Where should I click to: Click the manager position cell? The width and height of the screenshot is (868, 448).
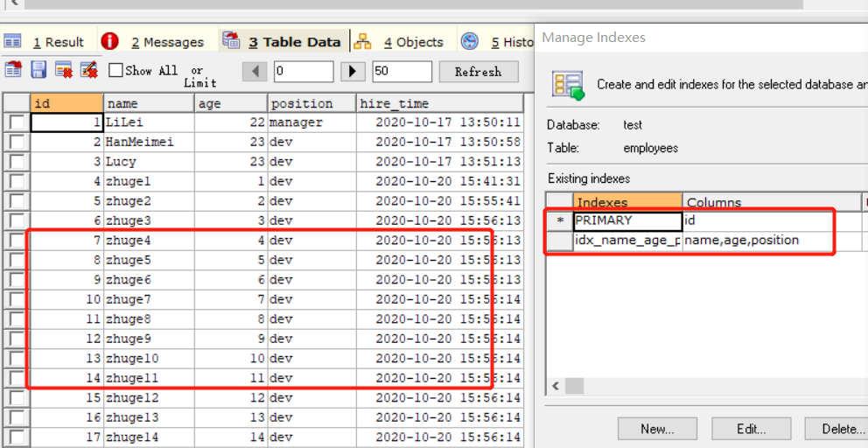pyautogui.click(x=311, y=122)
